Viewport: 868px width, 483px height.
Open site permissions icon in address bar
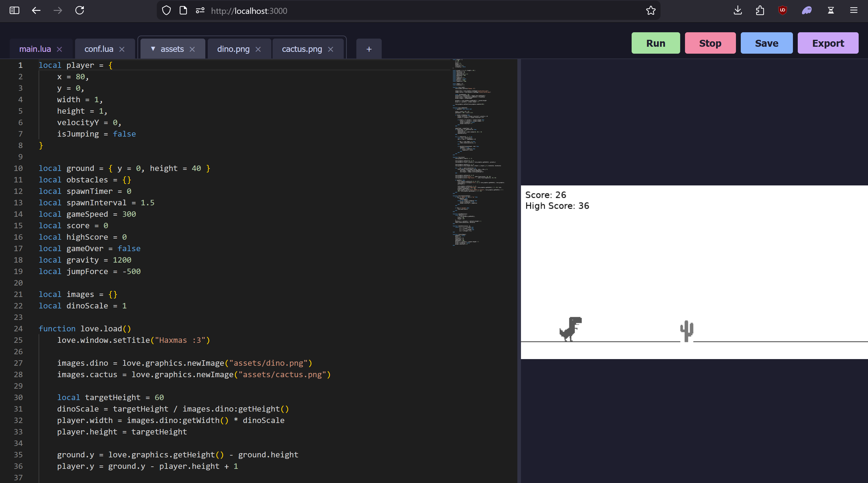point(200,11)
